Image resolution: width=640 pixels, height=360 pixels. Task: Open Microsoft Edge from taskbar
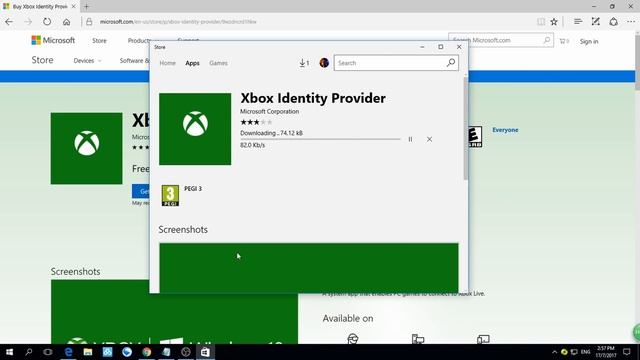(68, 352)
